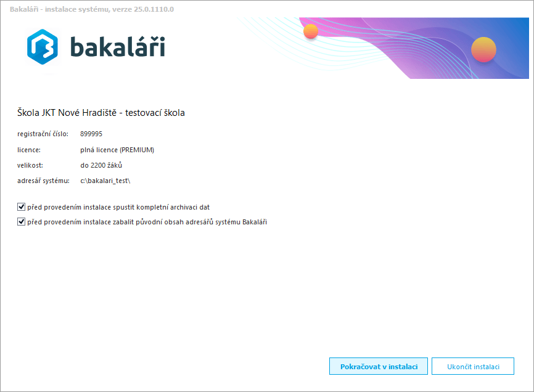This screenshot has height=392, width=534.
Task: Click the "bakaláři" wordmark text
Action: [x=117, y=47]
